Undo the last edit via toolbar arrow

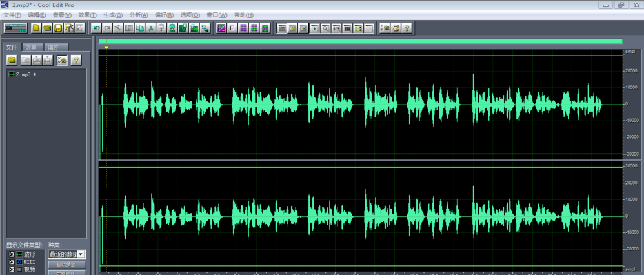tap(96, 28)
